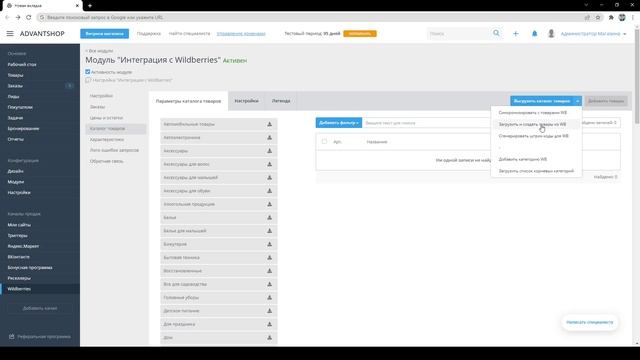Switch to Легенда tab
Image resolution: width=640 pixels, height=360 pixels.
281,101
